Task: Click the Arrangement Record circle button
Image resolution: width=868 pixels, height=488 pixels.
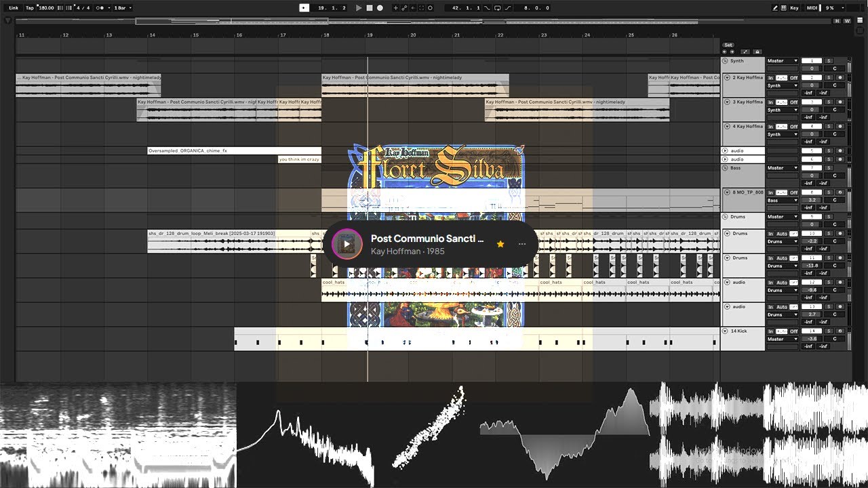Action: coord(380,8)
